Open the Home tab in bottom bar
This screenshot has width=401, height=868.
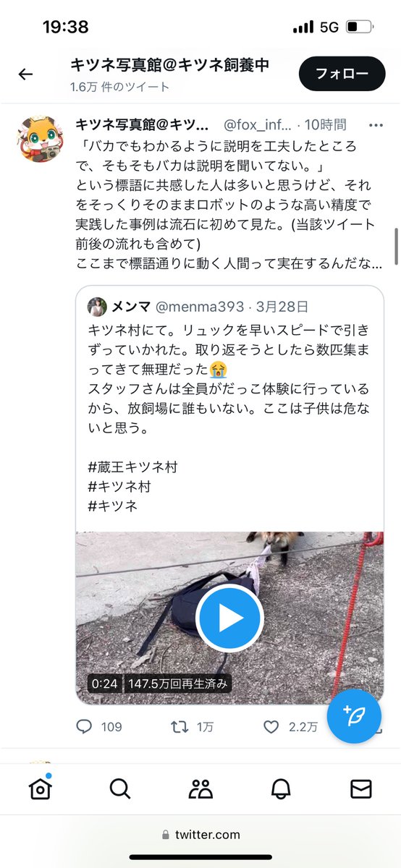click(40, 788)
